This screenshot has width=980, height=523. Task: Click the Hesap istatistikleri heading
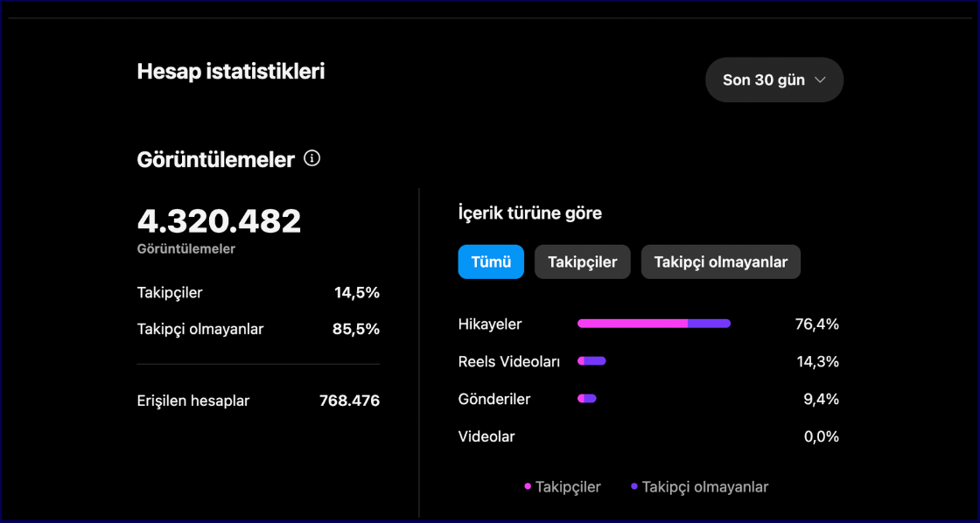[x=231, y=71]
